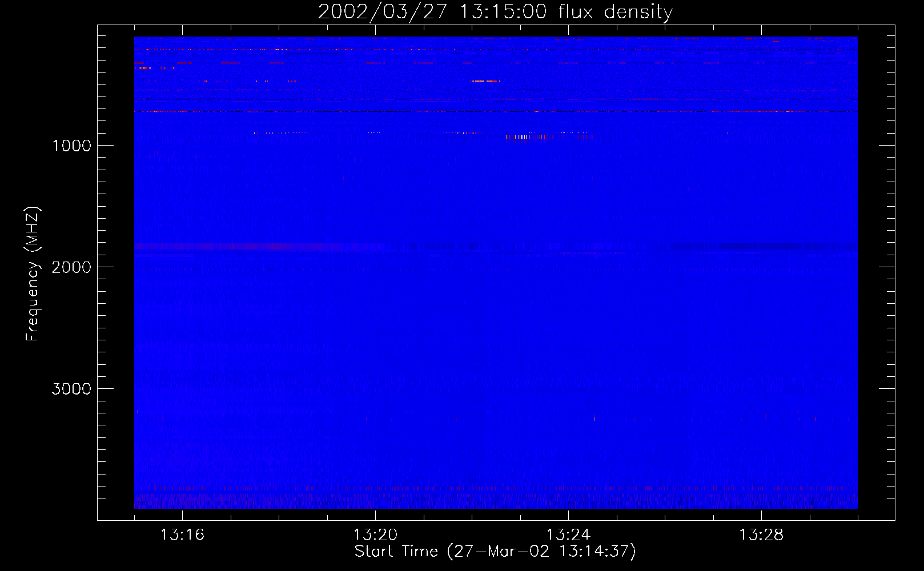Click the plot title '2002/03/27 13:15:00 flux density'

tap(495, 12)
